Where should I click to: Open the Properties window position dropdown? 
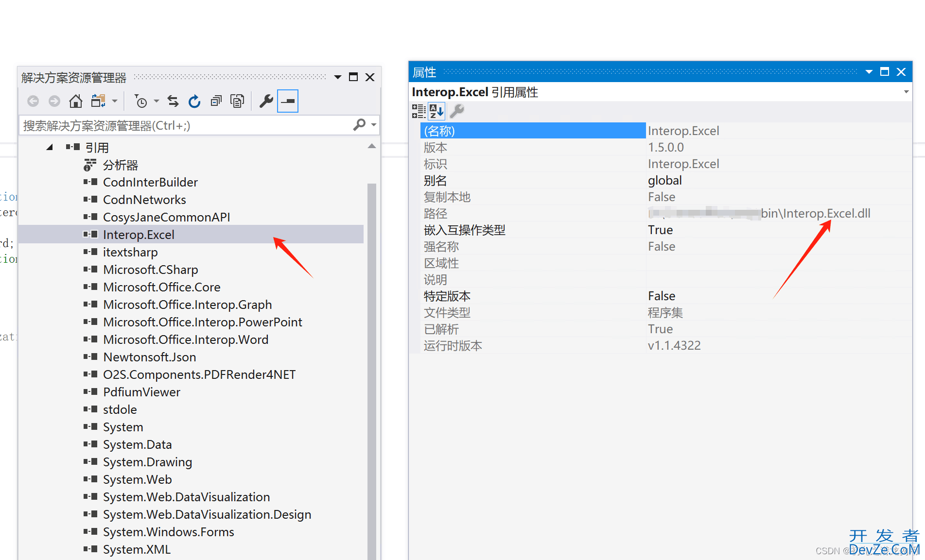pyautogui.click(x=869, y=72)
